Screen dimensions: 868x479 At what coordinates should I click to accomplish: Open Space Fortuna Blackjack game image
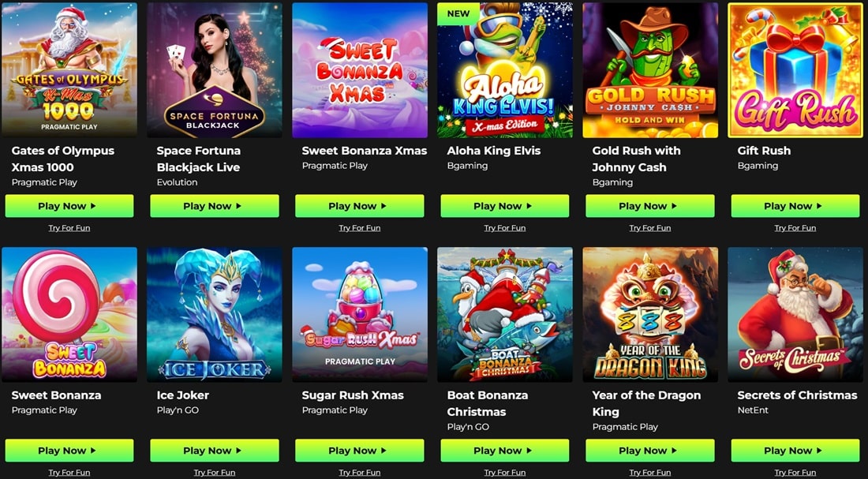tap(214, 69)
